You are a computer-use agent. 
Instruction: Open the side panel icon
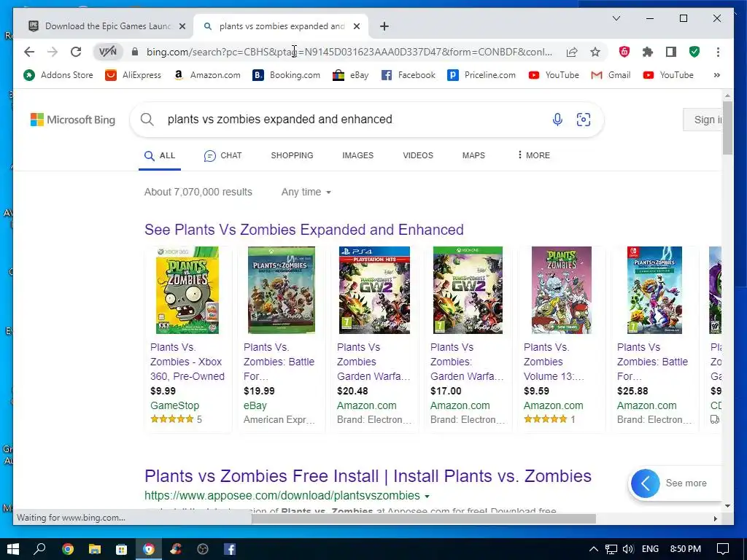coord(671,52)
